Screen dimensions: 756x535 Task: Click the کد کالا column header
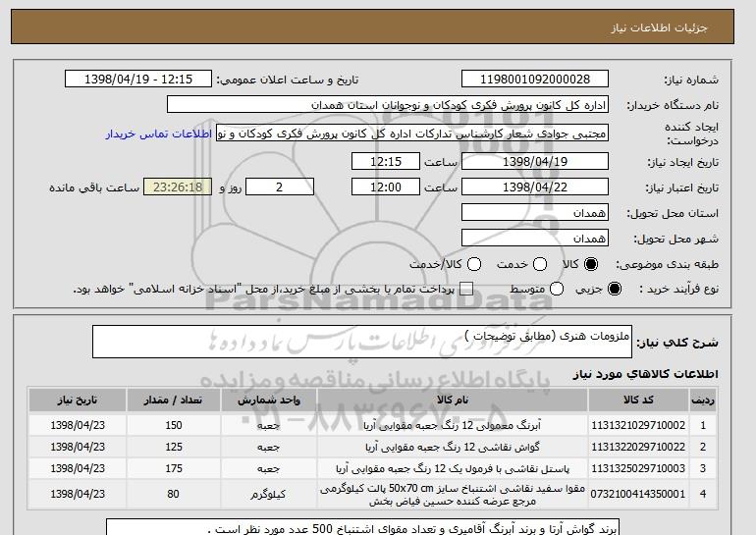coord(638,401)
